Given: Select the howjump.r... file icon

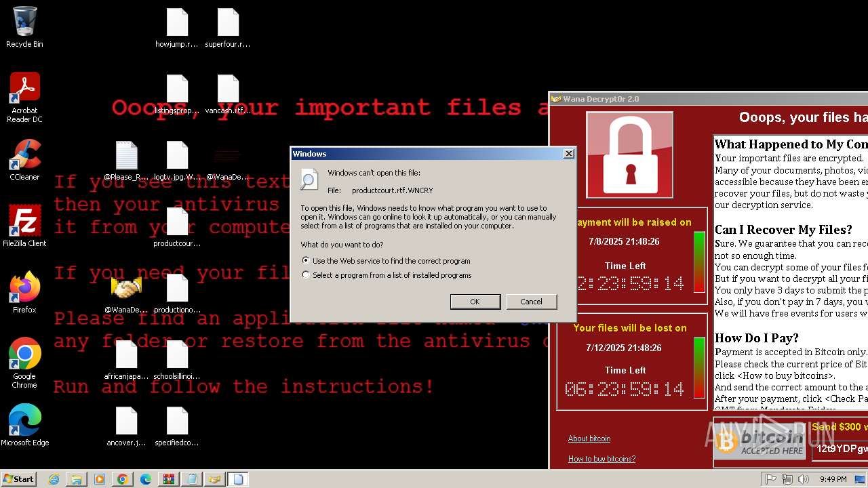Looking at the screenshot, I should 177,28.
